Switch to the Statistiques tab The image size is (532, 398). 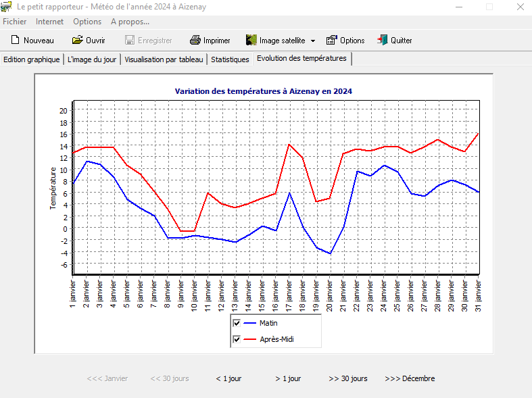tap(230, 59)
